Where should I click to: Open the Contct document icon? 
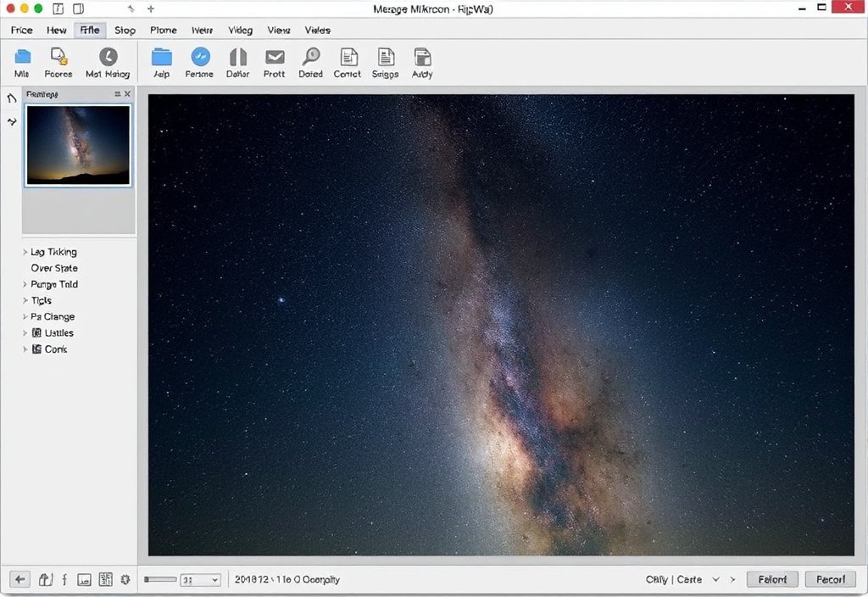(348, 62)
